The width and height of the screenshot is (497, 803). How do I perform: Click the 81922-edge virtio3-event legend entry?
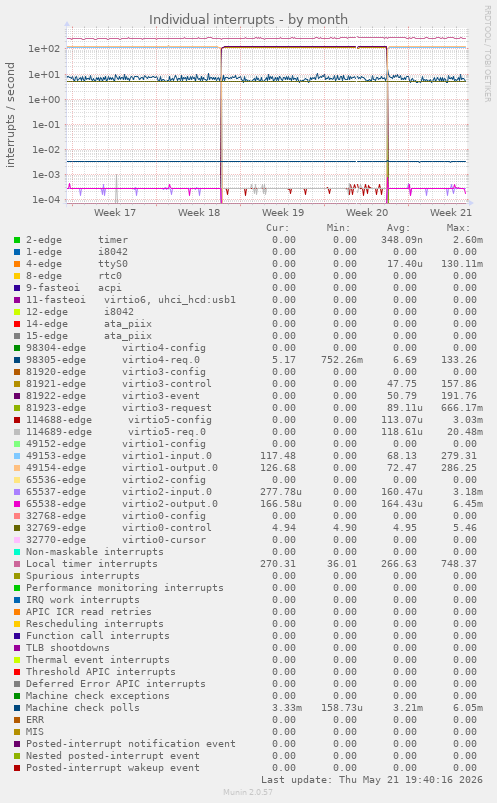click(113, 396)
